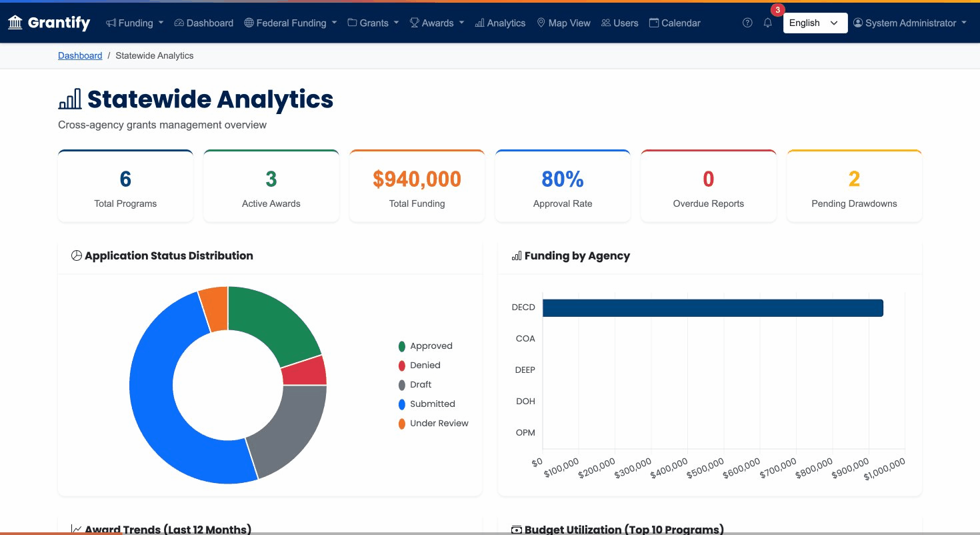980x535 pixels.
Task: Expand the Awards dropdown
Action: [437, 22]
